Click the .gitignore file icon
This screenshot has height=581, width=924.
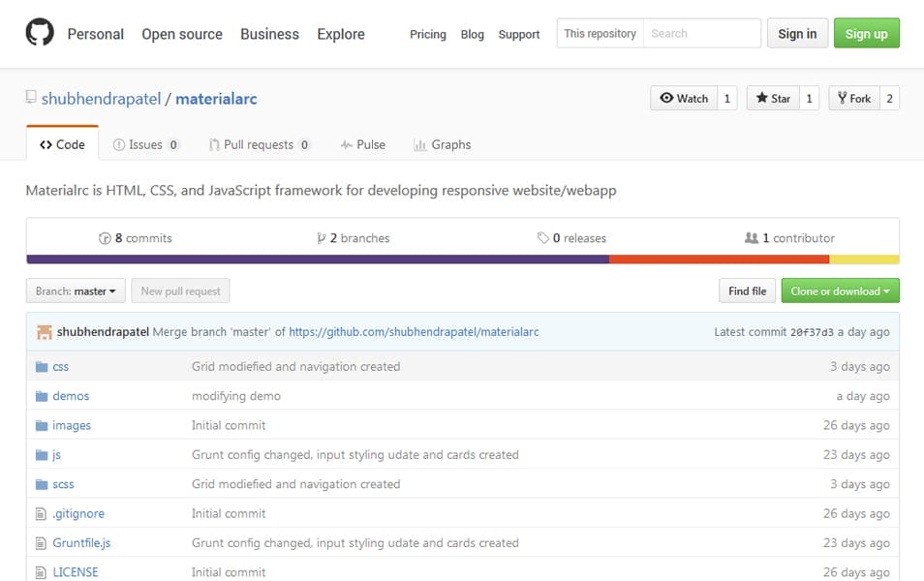(41, 514)
